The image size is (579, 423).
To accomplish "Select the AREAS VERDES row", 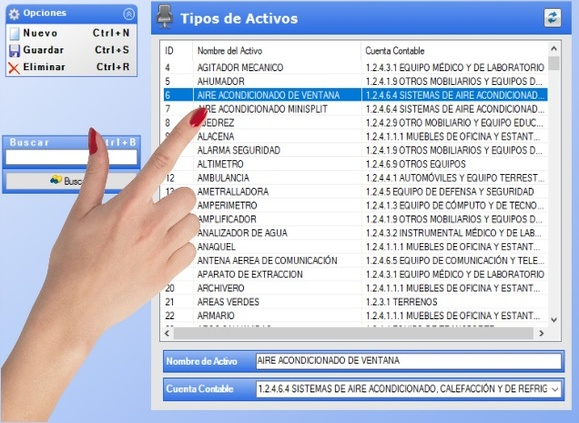I will coord(355,302).
